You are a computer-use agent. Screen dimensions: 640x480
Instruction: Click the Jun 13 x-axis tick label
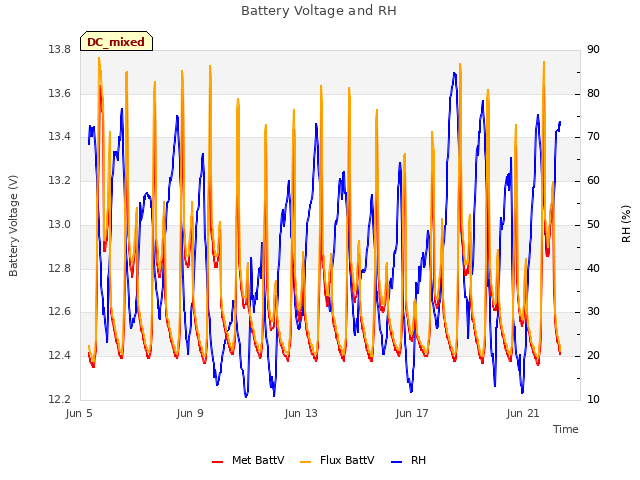click(x=301, y=413)
